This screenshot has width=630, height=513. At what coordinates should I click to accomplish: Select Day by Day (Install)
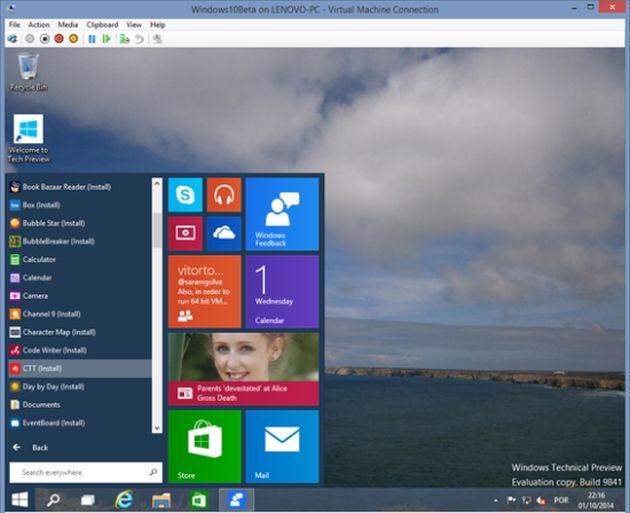click(x=80, y=386)
